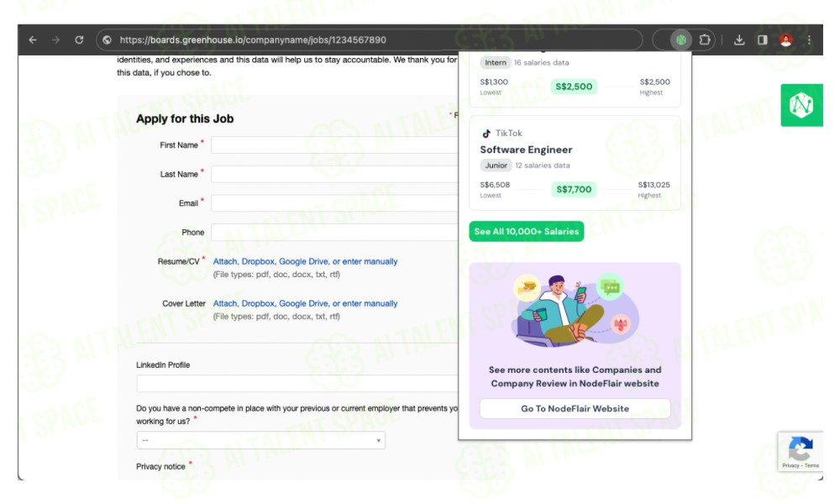Open the non-compete dropdown
The height and width of the screenshot is (504, 840).
[261, 440]
